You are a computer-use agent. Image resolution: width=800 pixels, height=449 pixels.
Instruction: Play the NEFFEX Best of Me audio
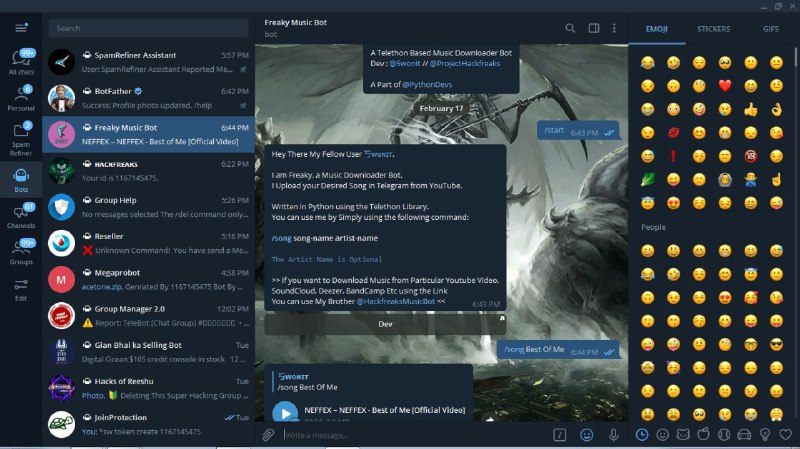coord(285,412)
